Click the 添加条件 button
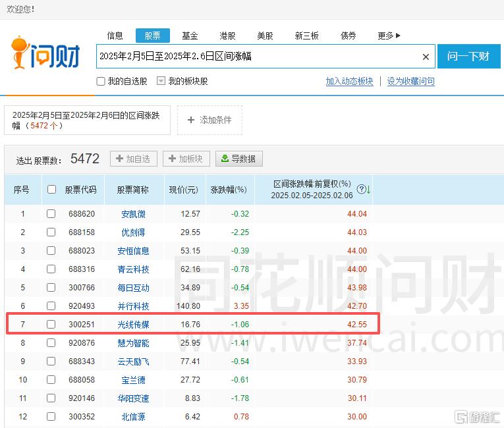The image size is (504, 428). 210,120
